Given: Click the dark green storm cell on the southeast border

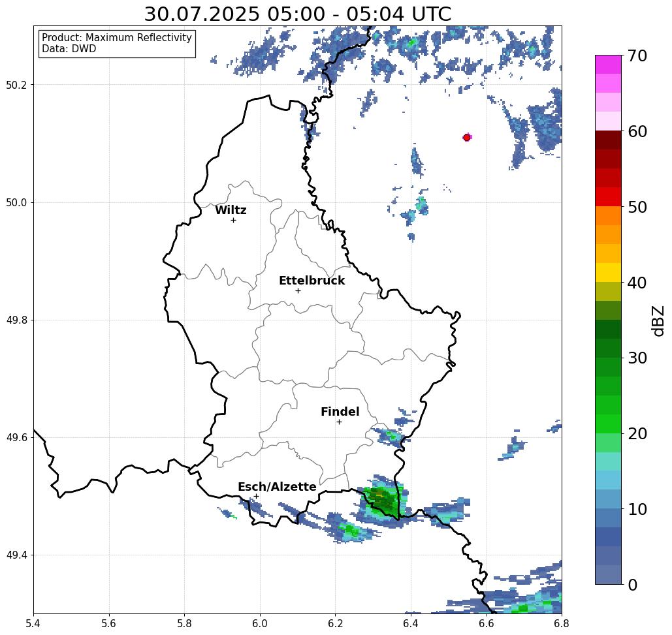Looking at the screenshot, I should (383, 500).
